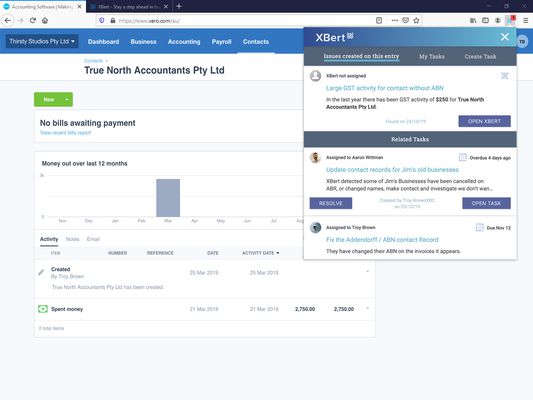The image size is (533, 400).
Task: Click the XBert extension toolbar icon
Action: (x=511, y=20)
